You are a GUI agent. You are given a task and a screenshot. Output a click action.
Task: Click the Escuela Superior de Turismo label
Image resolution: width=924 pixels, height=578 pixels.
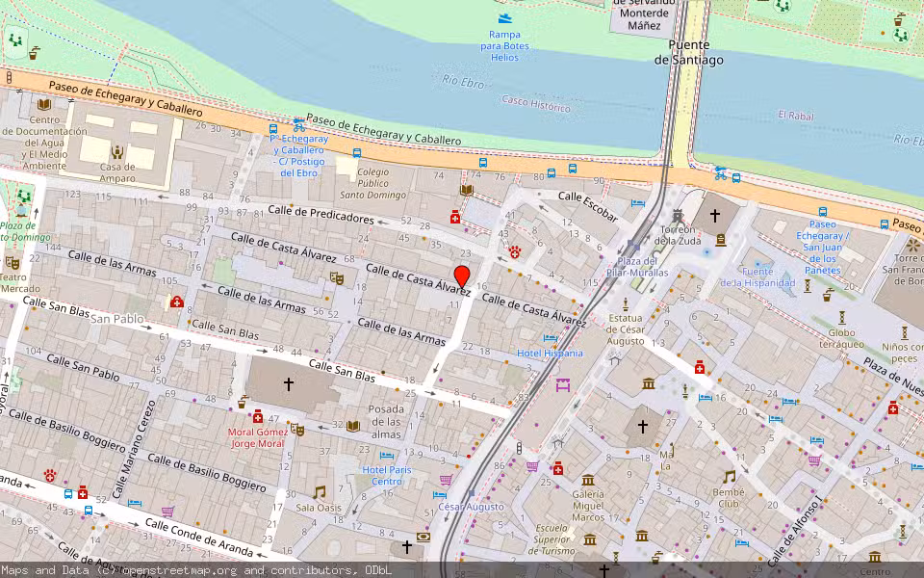[552, 539]
